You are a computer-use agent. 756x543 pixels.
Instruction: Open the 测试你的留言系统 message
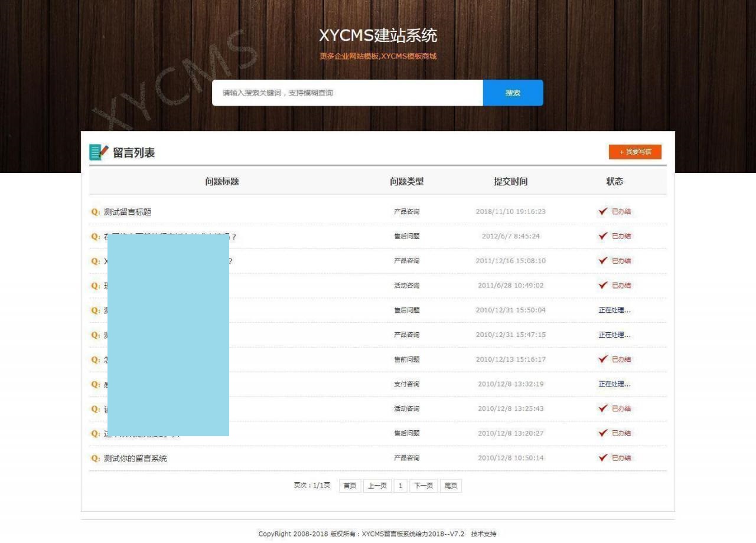point(135,459)
